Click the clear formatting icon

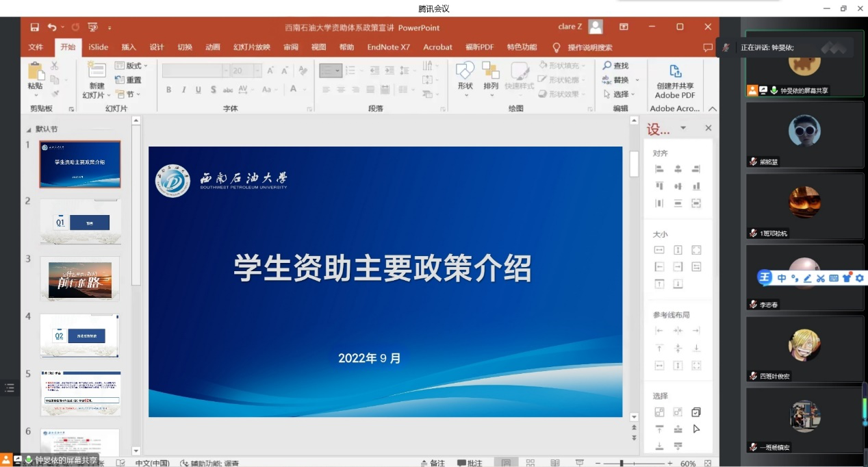point(303,71)
